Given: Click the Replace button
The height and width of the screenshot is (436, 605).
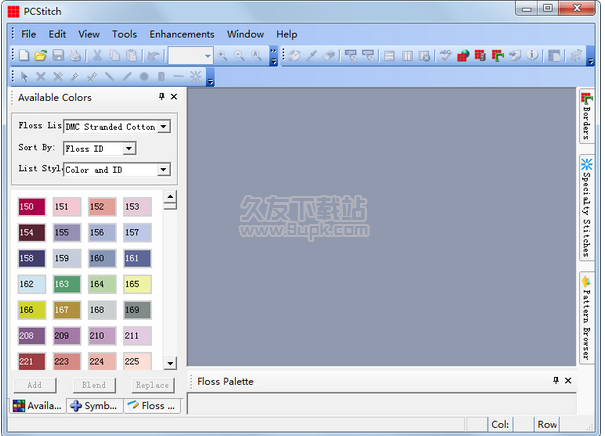Looking at the screenshot, I should coord(152,385).
